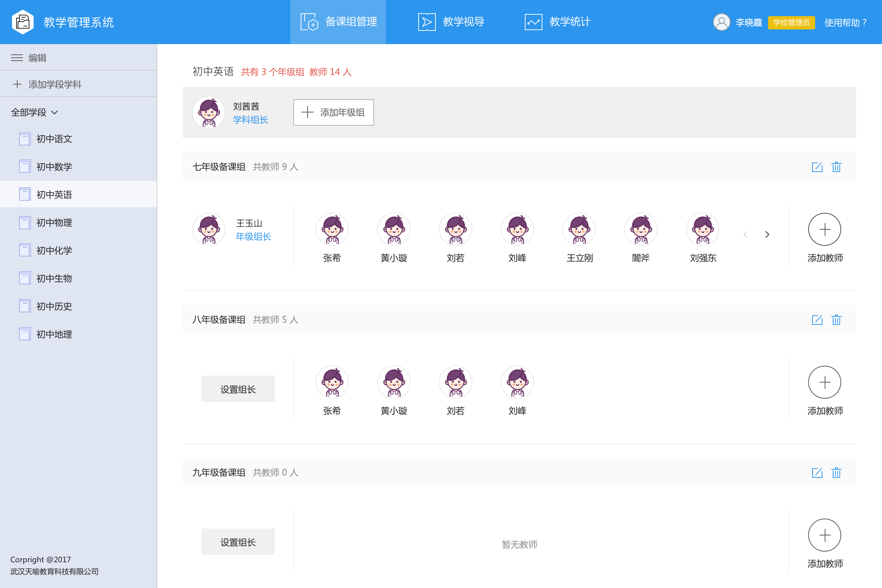Click edit icon for 七年级备课组

[x=817, y=167]
